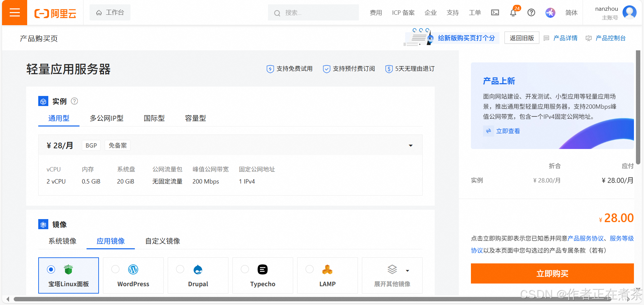Click the 实例 help tooltip icon

coord(74,101)
